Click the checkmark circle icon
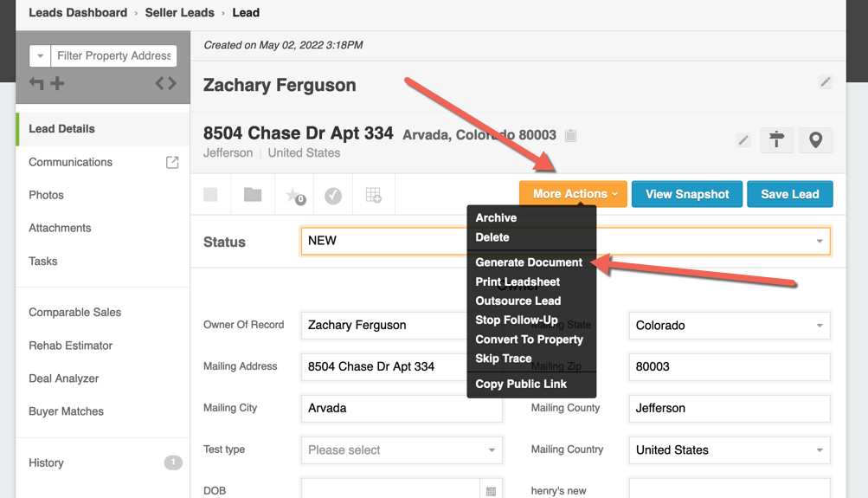The width and height of the screenshot is (868, 498). point(332,196)
